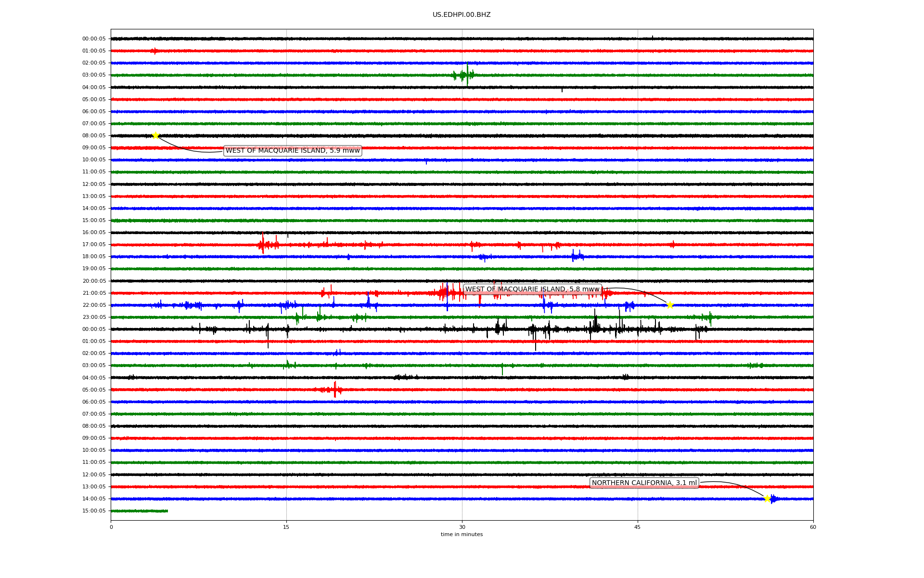Click the 21:00:05 row time label
924x578 pixels.
(x=94, y=293)
